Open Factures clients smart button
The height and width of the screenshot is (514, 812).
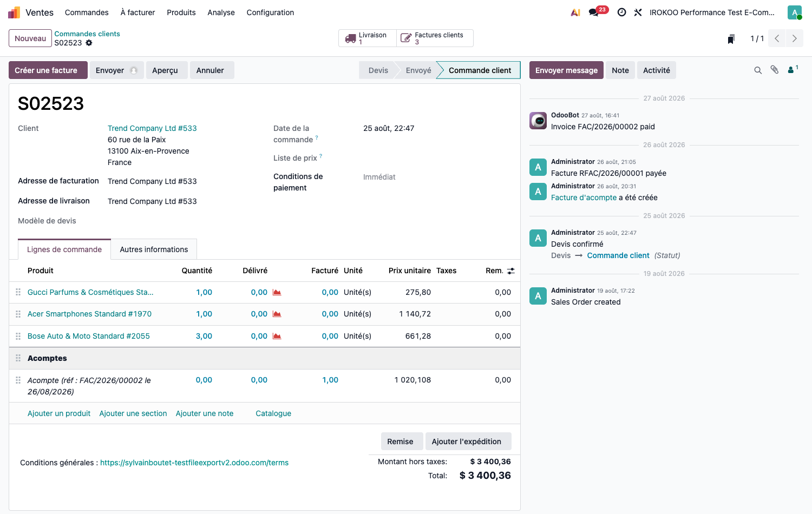click(x=435, y=38)
